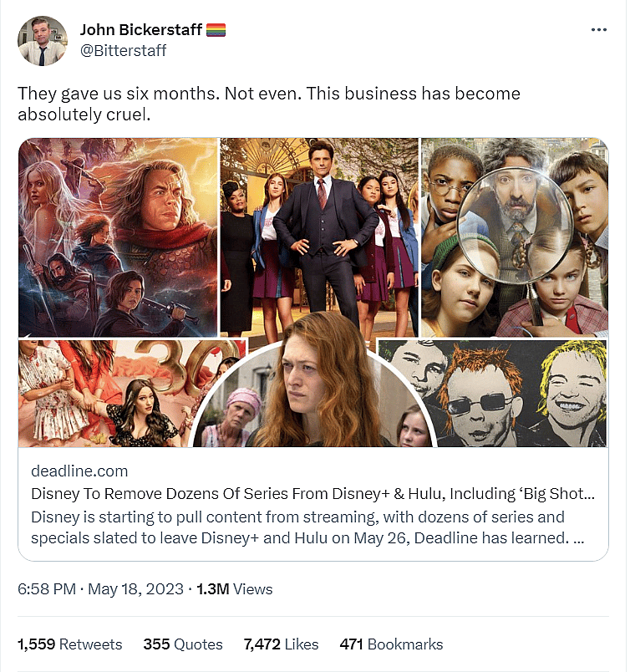
Task: Show the 1,559 Retweets list
Action: (70, 644)
